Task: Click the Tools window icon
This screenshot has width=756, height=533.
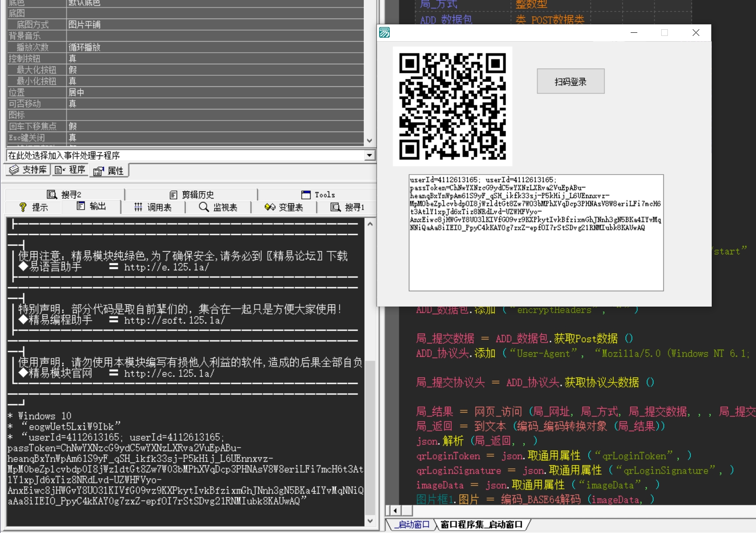Action: pos(306,195)
